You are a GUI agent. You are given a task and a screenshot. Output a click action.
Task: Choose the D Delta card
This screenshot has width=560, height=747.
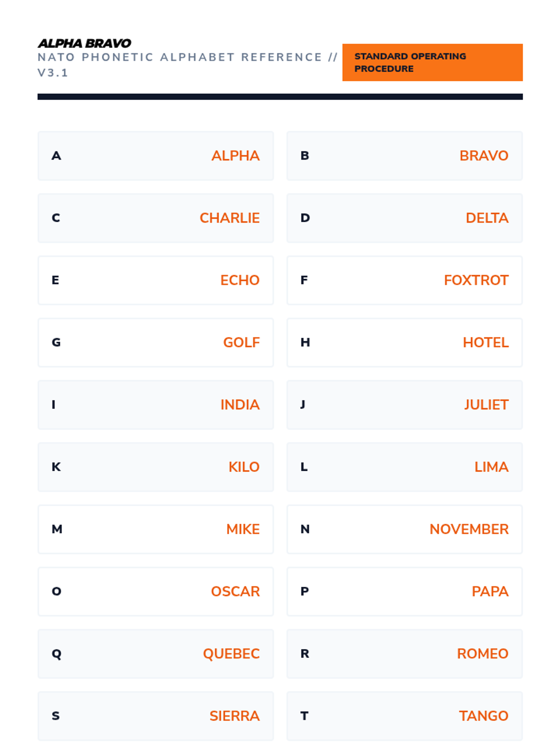405,218
